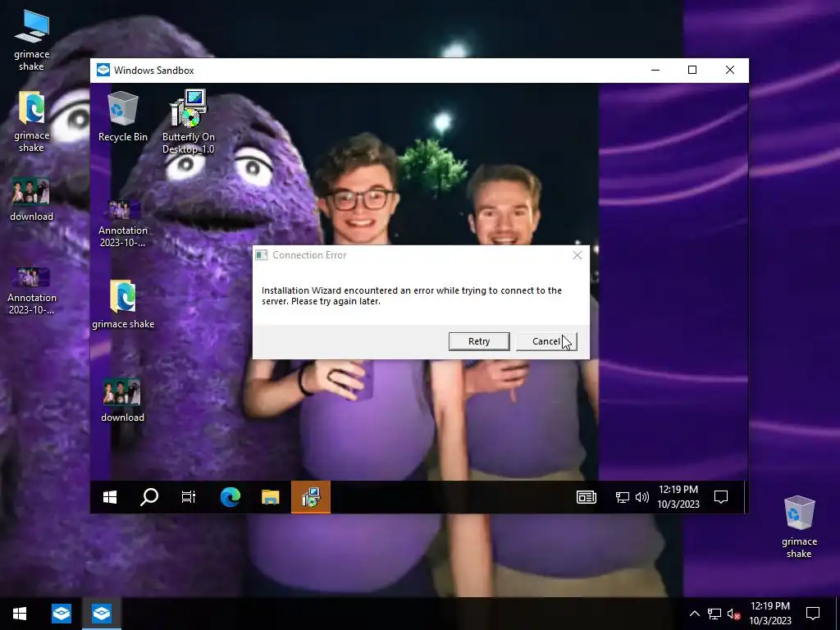Maximize the Windows Sandbox window
The width and height of the screenshot is (840, 630).
pos(692,71)
